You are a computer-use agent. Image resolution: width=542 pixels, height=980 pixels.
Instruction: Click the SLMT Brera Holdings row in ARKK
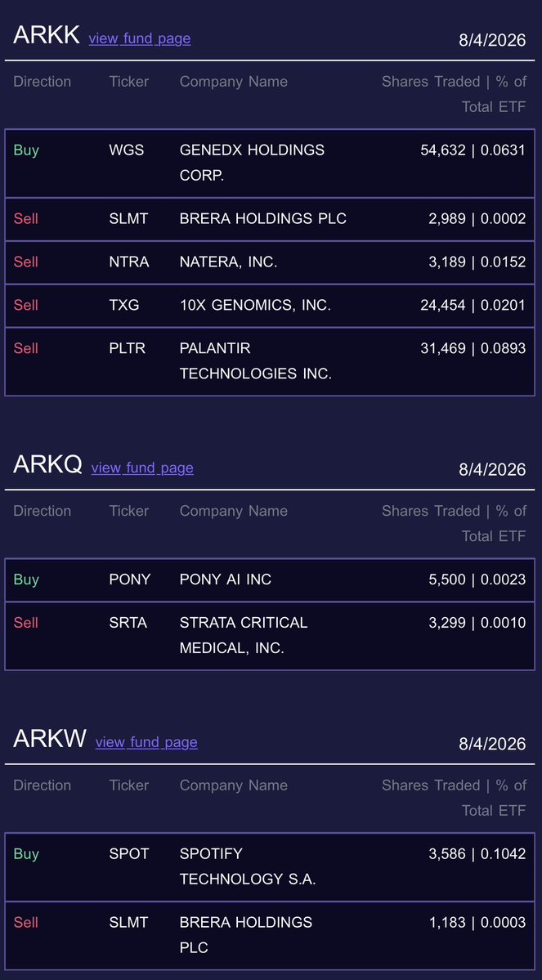click(x=270, y=219)
